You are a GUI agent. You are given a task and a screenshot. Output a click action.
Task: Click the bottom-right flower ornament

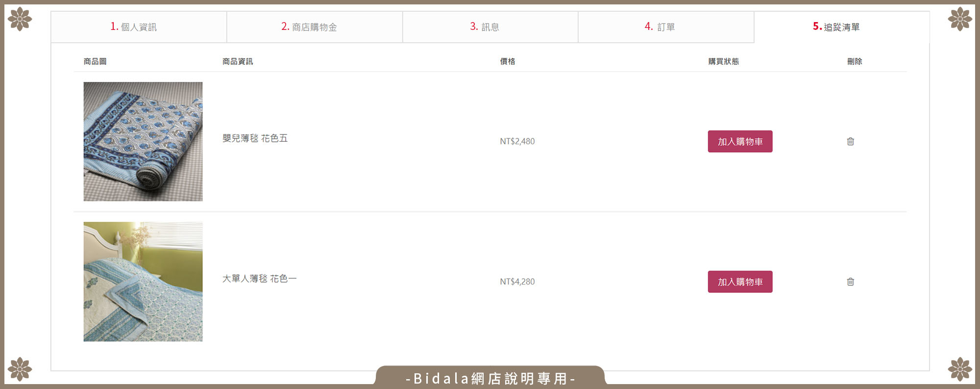959,369
